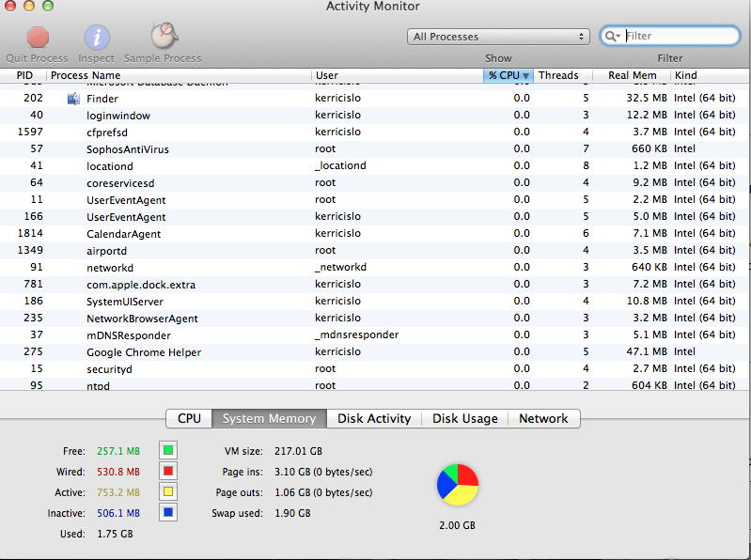Select the com.apple.dock.extra process
Image resolution: width=751 pixels, height=560 pixels.
[x=374, y=285]
